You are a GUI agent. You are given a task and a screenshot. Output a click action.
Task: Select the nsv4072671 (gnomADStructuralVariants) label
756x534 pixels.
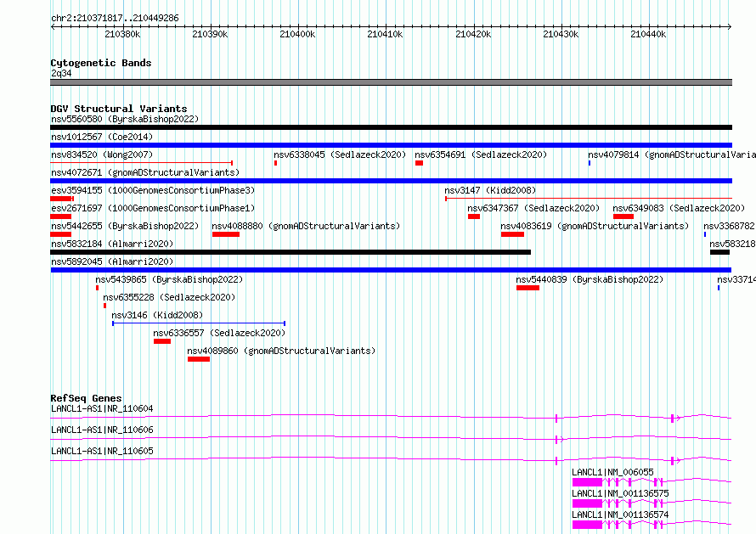coord(145,172)
